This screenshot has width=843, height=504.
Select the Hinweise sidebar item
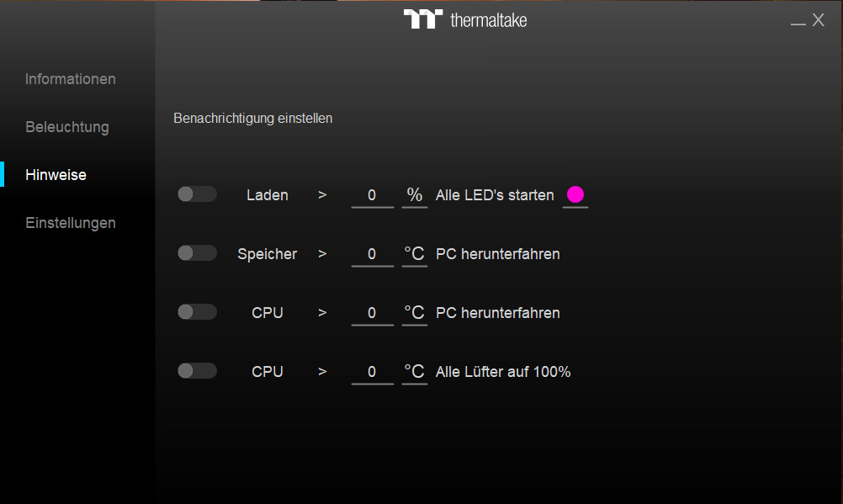pyautogui.click(x=56, y=175)
